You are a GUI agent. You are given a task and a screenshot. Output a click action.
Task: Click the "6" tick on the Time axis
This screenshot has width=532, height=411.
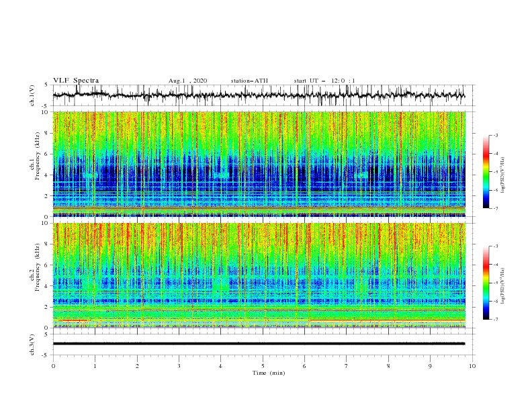[x=305, y=366]
